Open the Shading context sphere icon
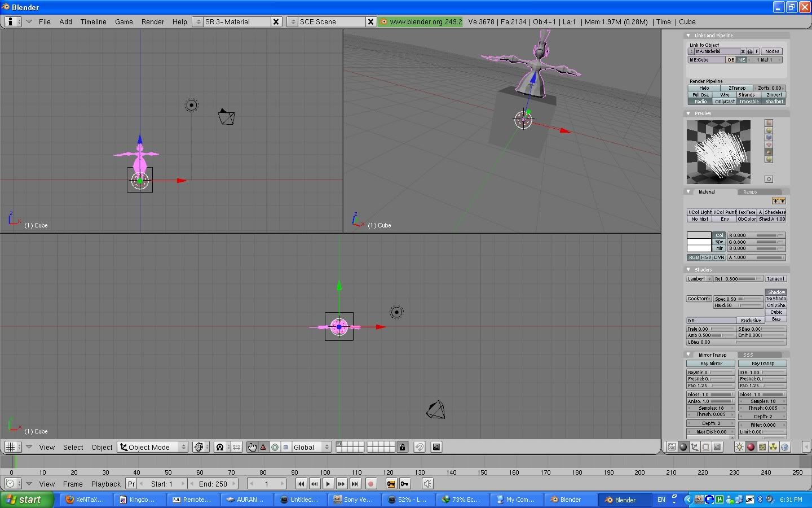Image resolution: width=812 pixels, height=508 pixels. [x=683, y=447]
